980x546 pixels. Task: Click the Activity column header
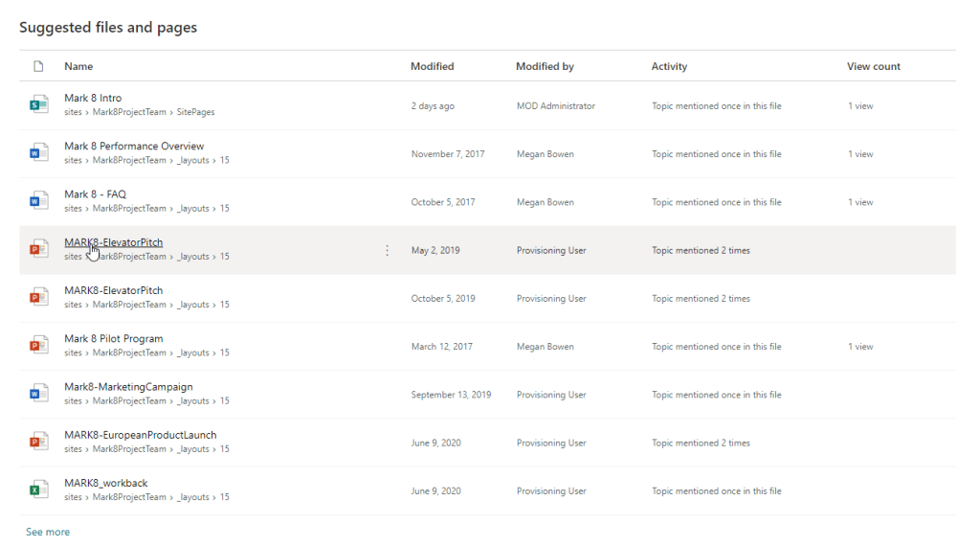pos(669,66)
